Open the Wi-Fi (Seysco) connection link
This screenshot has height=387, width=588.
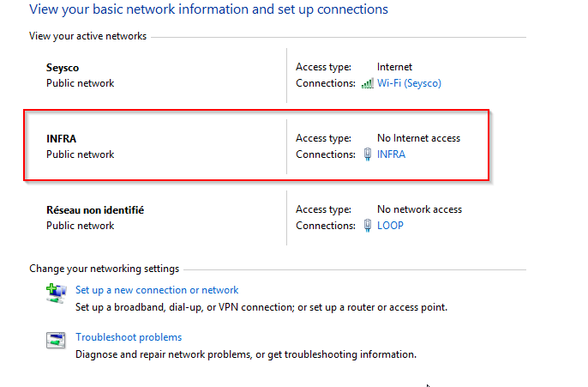409,83
